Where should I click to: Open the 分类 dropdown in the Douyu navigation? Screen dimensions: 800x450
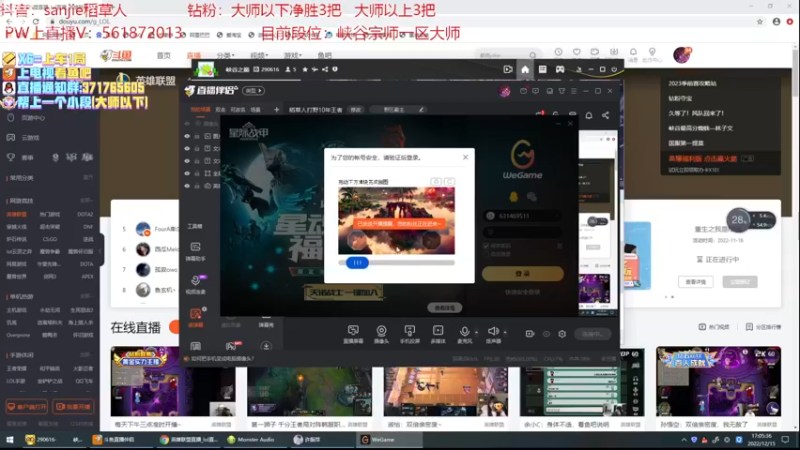click(x=226, y=55)
